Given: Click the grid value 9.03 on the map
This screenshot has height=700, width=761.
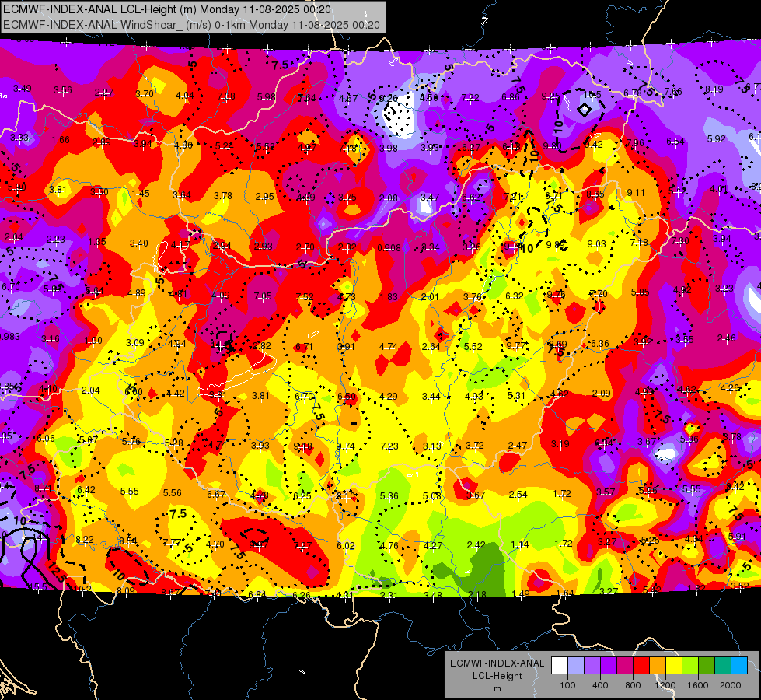Looking at the screenshot, I should point(596,244).
